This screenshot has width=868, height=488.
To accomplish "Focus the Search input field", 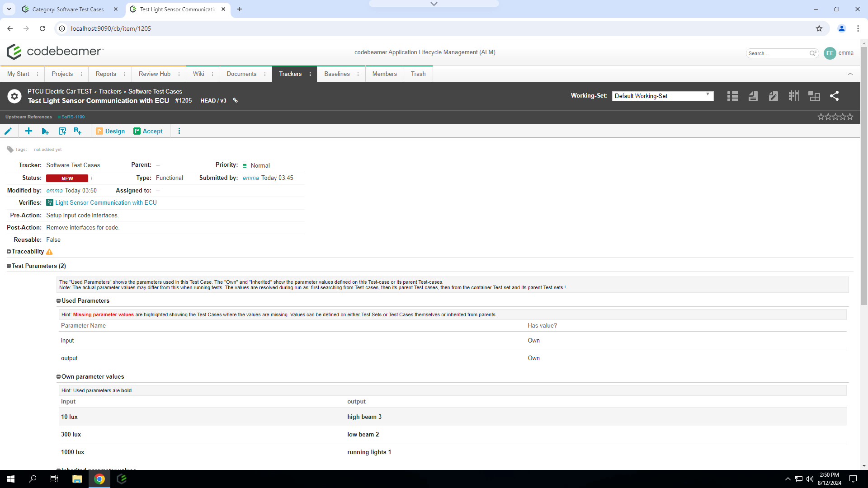I will (x=778, y=53).
